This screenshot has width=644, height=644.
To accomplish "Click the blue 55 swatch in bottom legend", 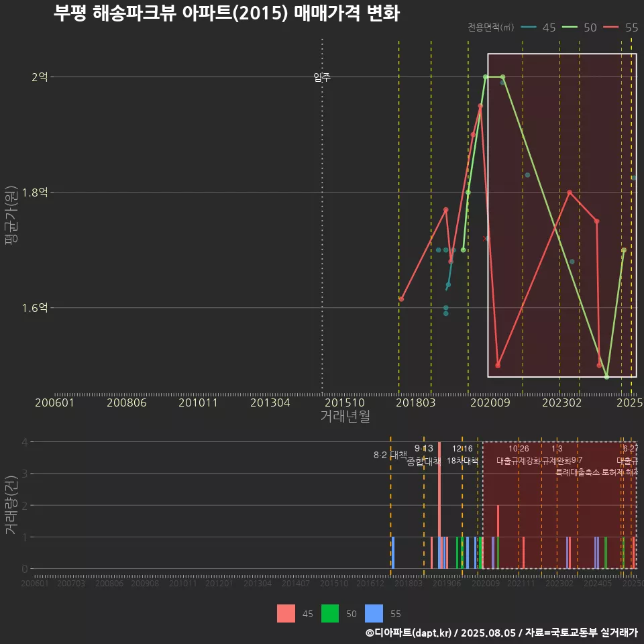I will (374, 614).
